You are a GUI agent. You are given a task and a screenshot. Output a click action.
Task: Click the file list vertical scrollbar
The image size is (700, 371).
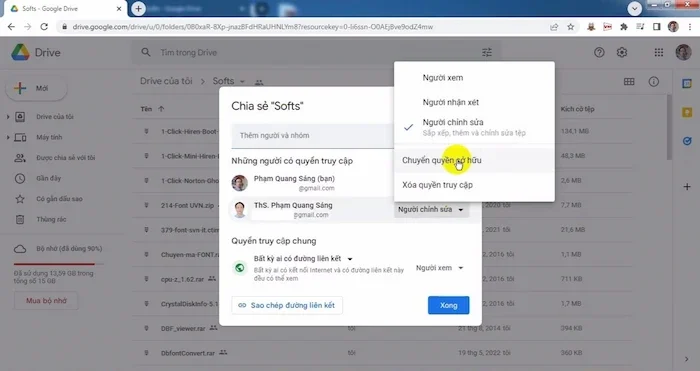pyautogui.click(x=669, y=127)
